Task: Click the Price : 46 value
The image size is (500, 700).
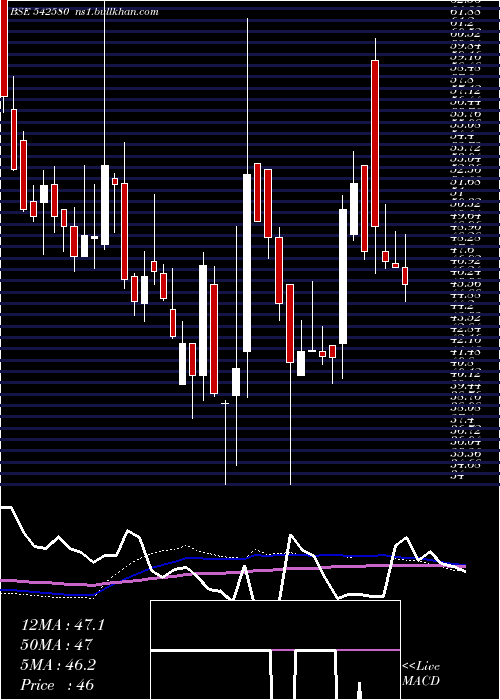Action: (57, 685)
